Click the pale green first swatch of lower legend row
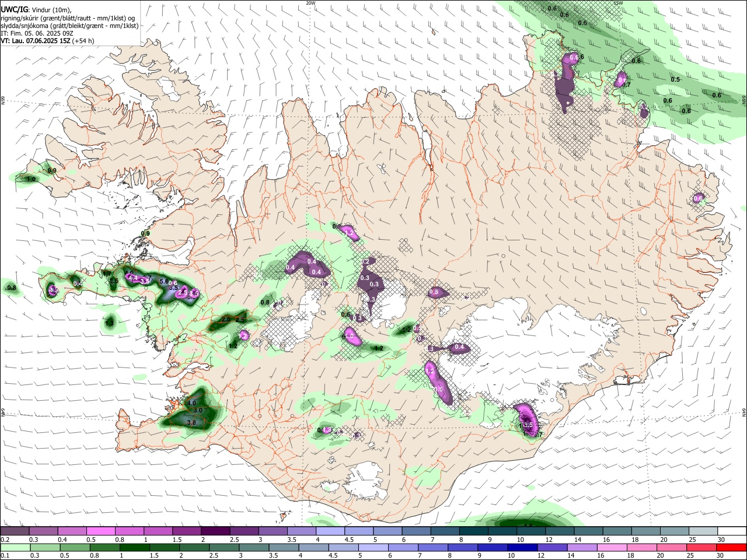The height and width of the screenshot is (560, 747). [15, 547]
